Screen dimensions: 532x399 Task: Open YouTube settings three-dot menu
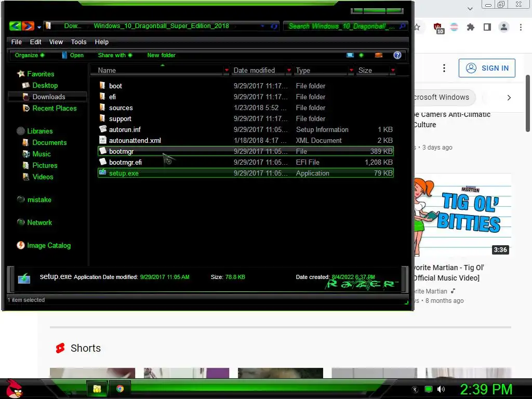point(444,68)
